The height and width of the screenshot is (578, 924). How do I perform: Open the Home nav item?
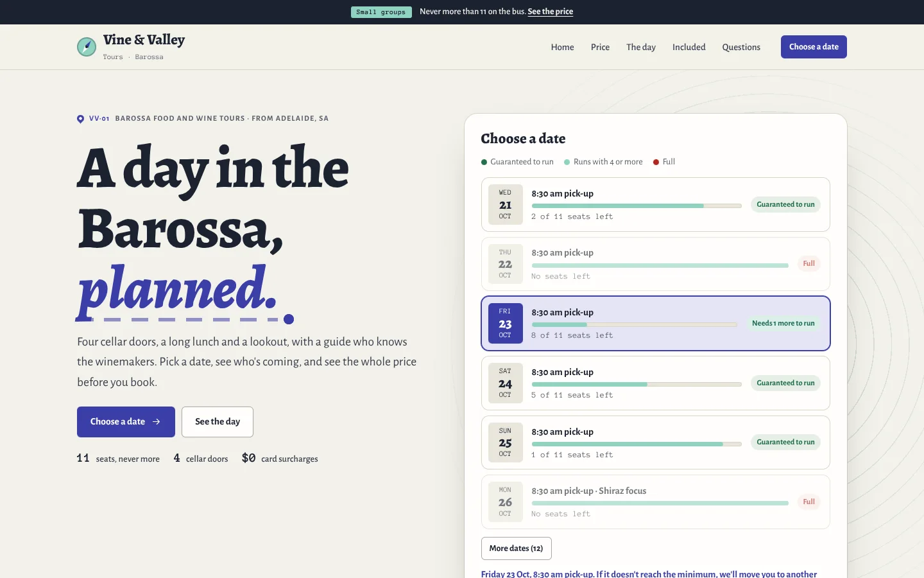(563, 47)
